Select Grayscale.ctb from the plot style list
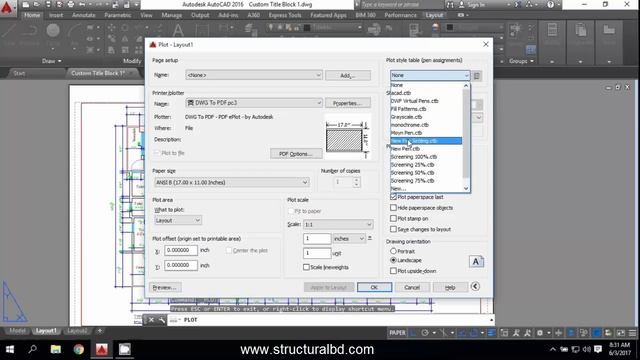This screenshot has width=640, height=360. click(x=407, y=117)
